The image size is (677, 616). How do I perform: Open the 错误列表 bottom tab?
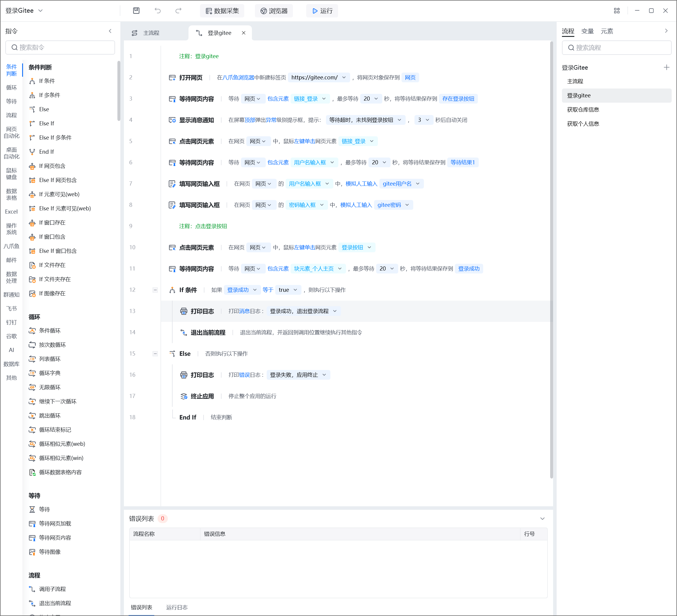click(x=141, y=607)
